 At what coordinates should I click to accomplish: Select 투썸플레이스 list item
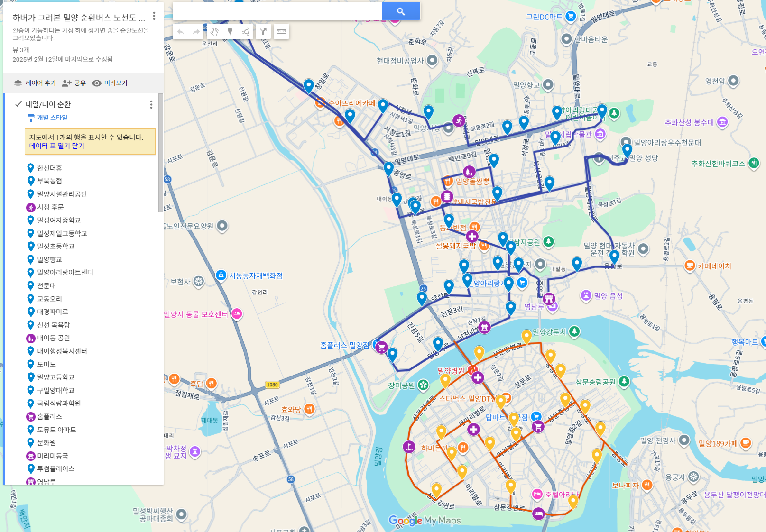[x=56, y=469]
